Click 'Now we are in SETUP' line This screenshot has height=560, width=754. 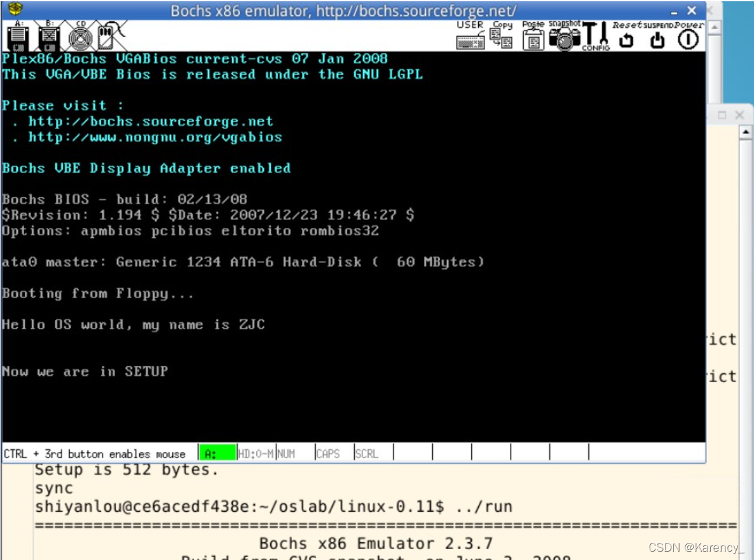point(85,371)
